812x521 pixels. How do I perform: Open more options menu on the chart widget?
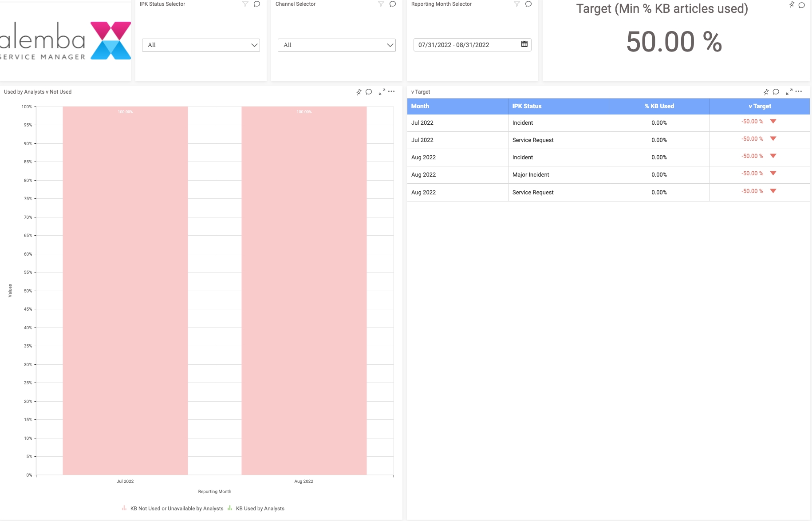point(391,91)
